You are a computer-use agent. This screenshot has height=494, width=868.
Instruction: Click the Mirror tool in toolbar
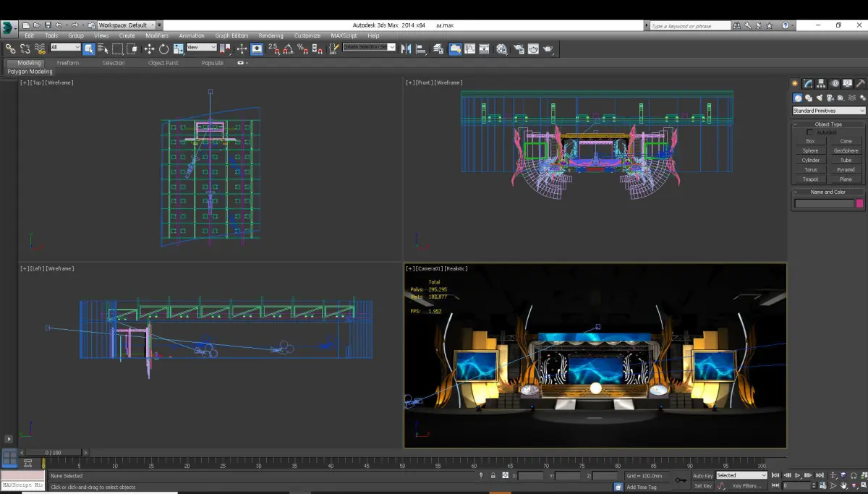405,49
